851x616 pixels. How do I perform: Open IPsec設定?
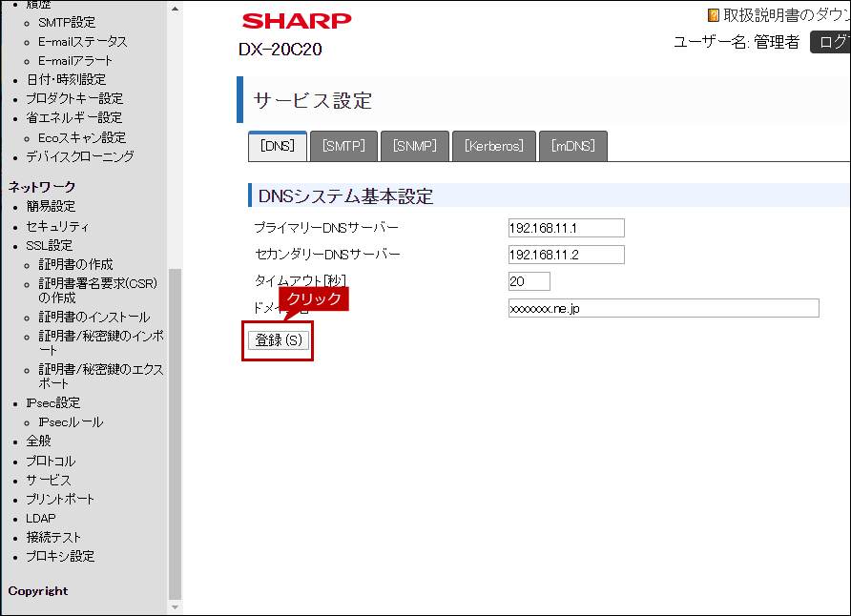click(x=53, y=402)
